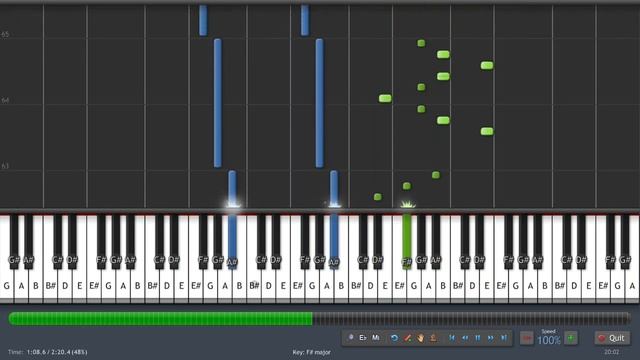Click the Quit button
The height and width of the screenshot is (360, 640).
[612, 338]
